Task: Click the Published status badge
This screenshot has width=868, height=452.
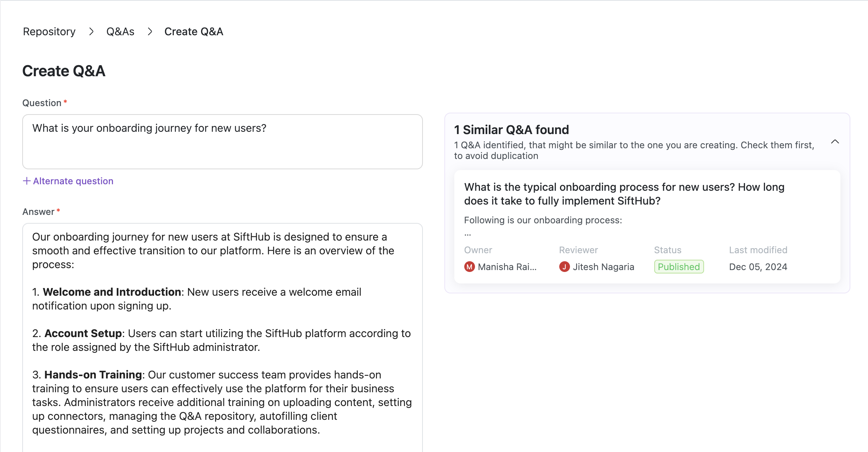Action: [x=678, y=267]
